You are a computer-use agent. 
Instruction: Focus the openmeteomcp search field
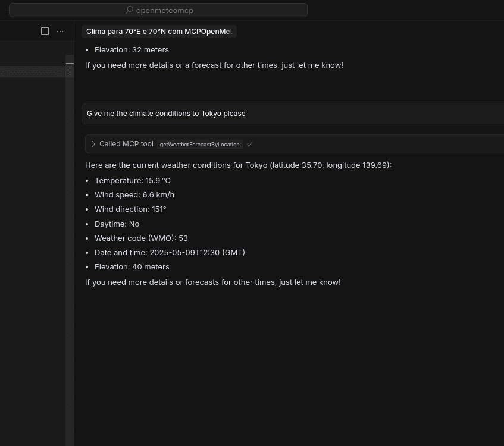(x=158, y=10)
